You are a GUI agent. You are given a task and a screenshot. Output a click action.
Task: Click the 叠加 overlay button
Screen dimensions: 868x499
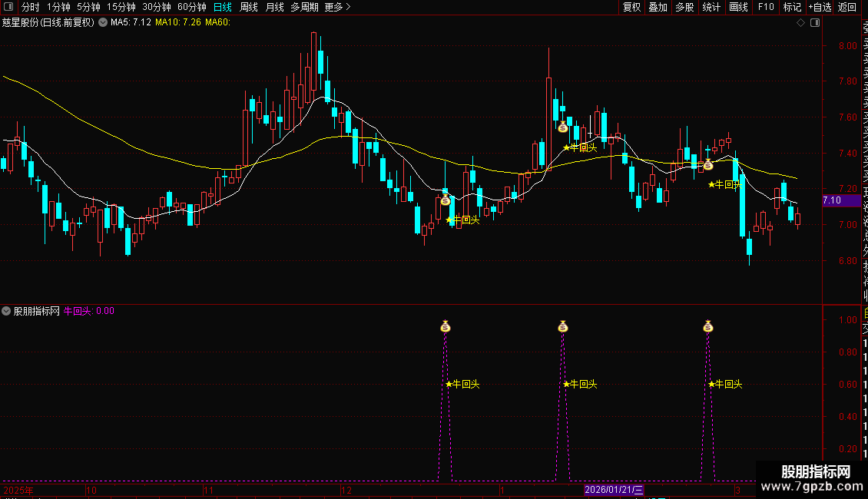(x=658, y=7)
